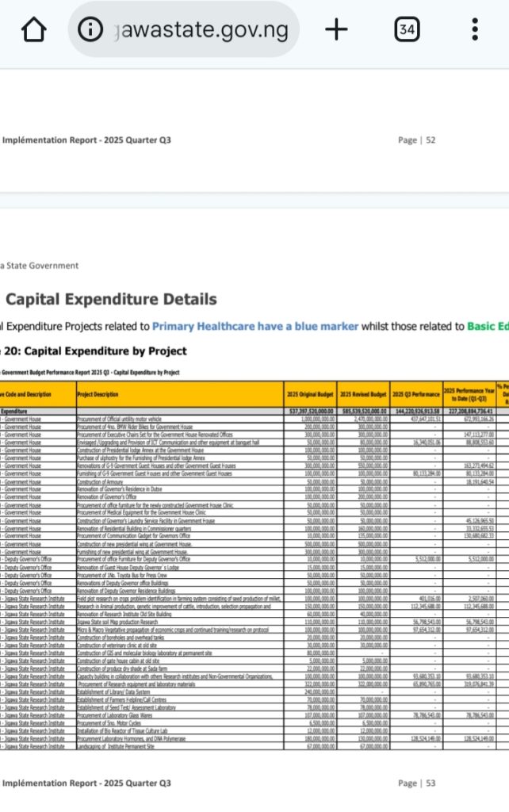
Task: Open the tab switcher showing 34 tabs
Action: pyautogui.click(x=406, y=30)
